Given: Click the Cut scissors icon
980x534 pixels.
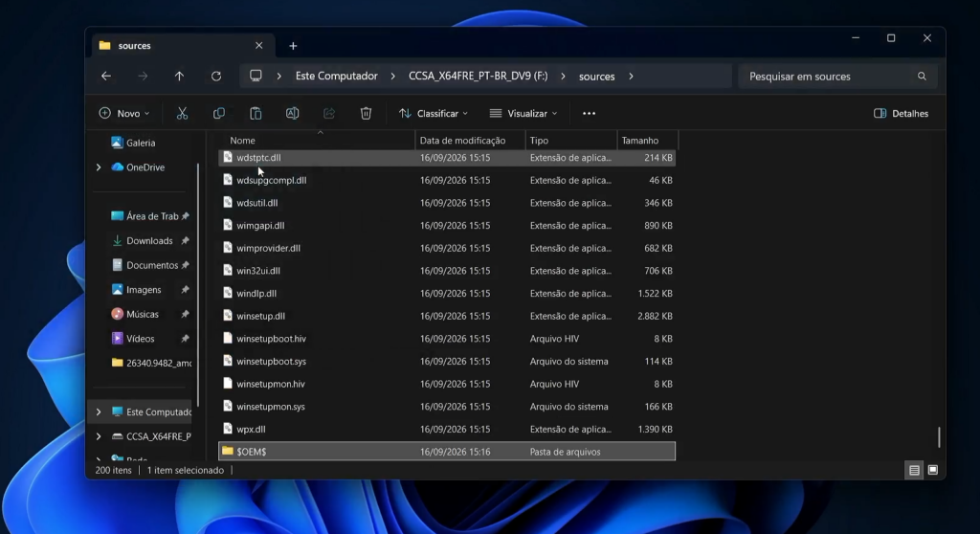Looking at the screenshot, I should click(182, 113).
